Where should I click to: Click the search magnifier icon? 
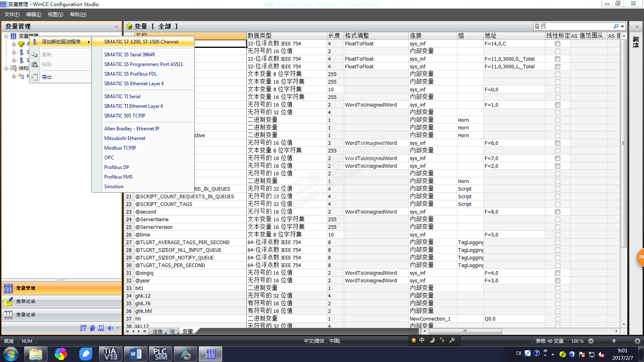[616, 26]
